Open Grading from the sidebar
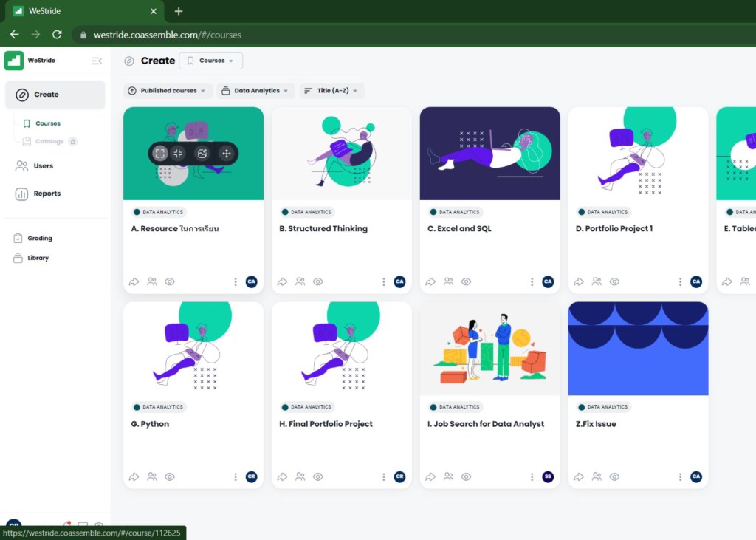Viewport: 756px width, 540px height. [x=40, y=239]
